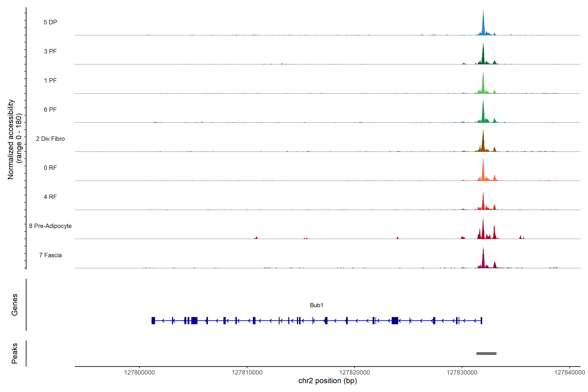The image size is (588, 392).
Task: Click the chr2 position (bp) axis title
Action: pyautogui.click(x=327, y=381)
